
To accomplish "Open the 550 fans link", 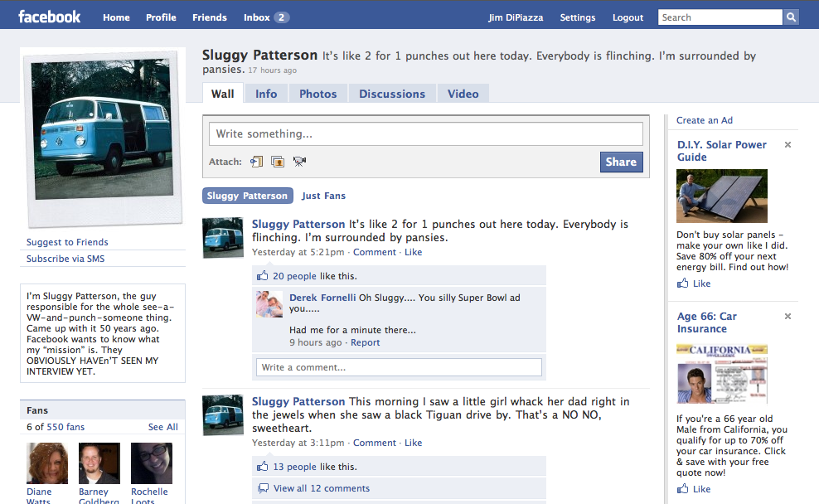I will pyautogui.click(x=65, y=427).
